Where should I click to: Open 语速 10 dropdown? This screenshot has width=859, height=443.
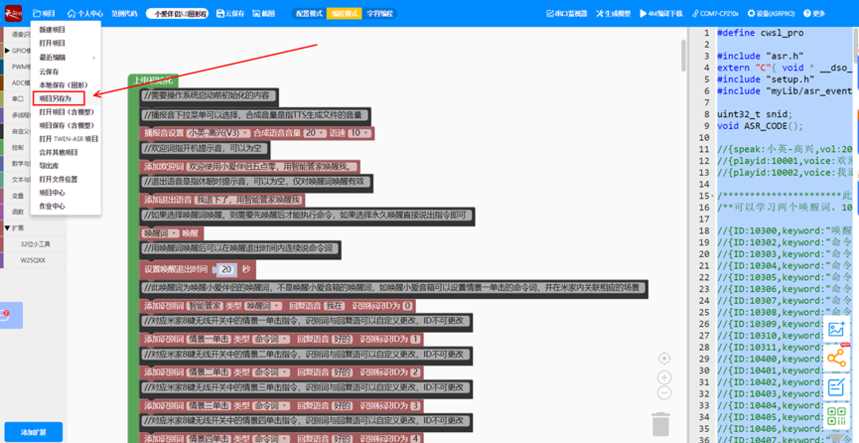click(360, 133)
